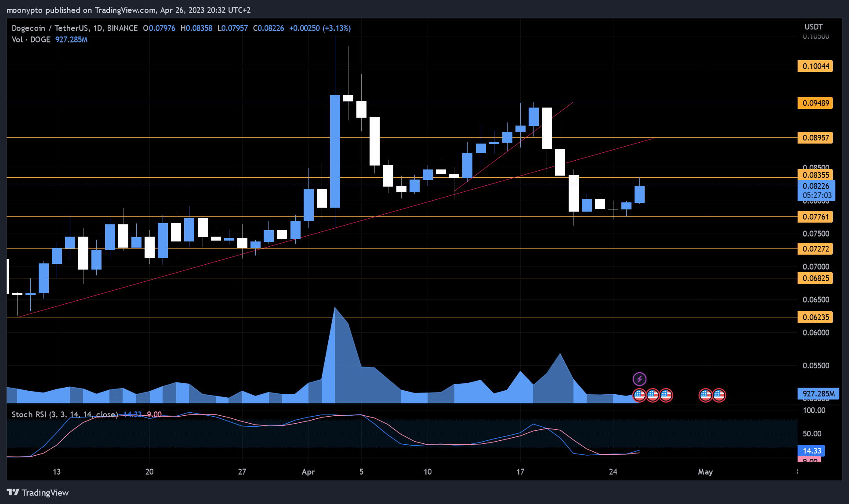Click the 0.06825 price level label
849x504 pixels.
(815, 278)
